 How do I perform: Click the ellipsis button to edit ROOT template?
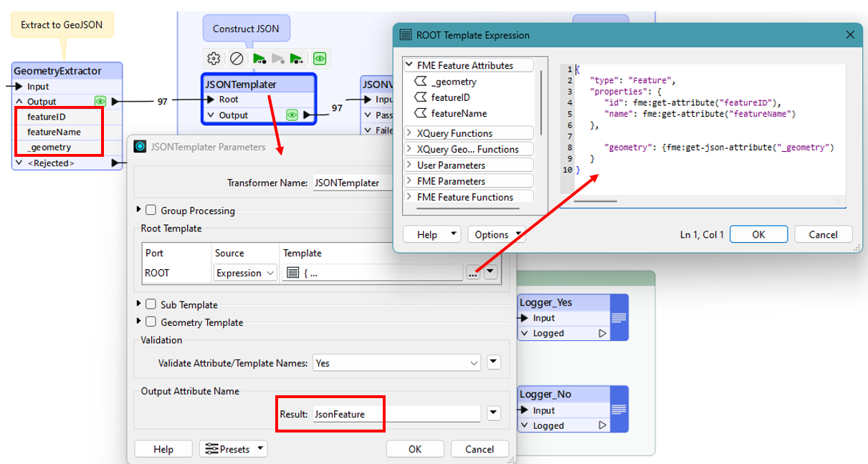point(473,273)
